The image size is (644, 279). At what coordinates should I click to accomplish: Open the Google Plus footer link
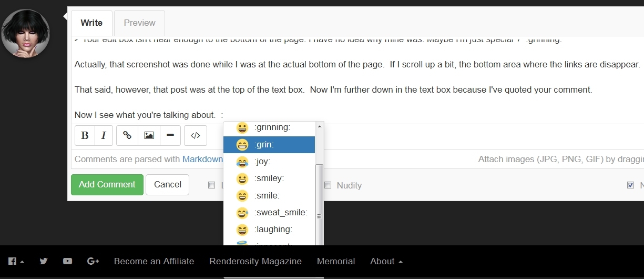(93, 261)
